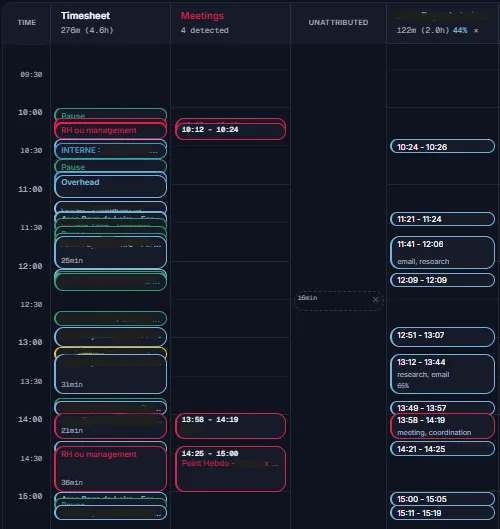Click the 44% percentage in activity header

pos(460,30)
